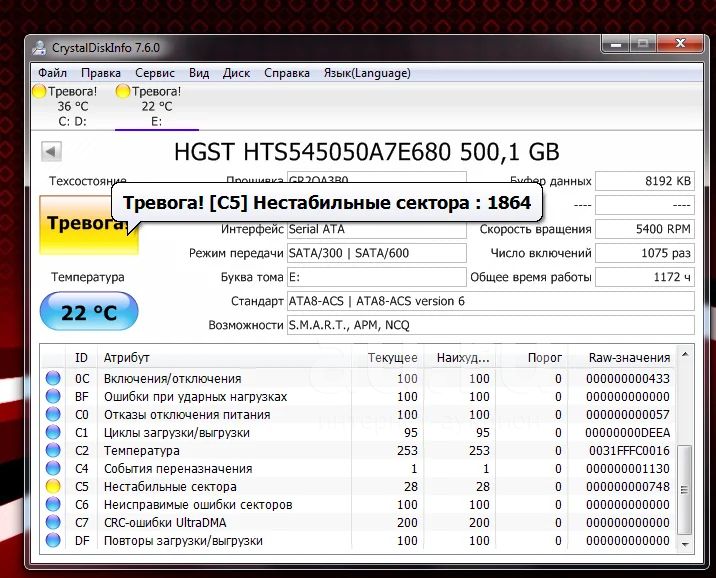Open the Вид menu
The height and width of the screenshot is (578, 716).
[x=199, y=73]
